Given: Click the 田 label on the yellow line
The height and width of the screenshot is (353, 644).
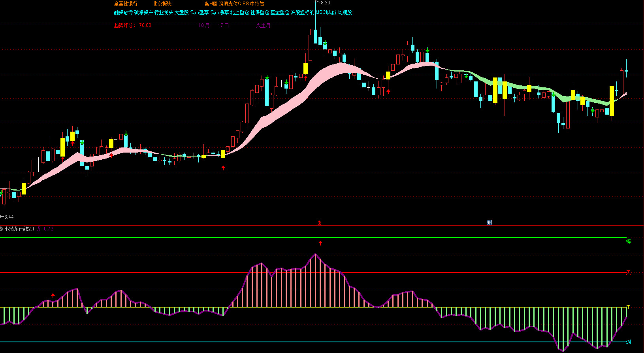Looking at the screenshot, I should coord(628,307).
